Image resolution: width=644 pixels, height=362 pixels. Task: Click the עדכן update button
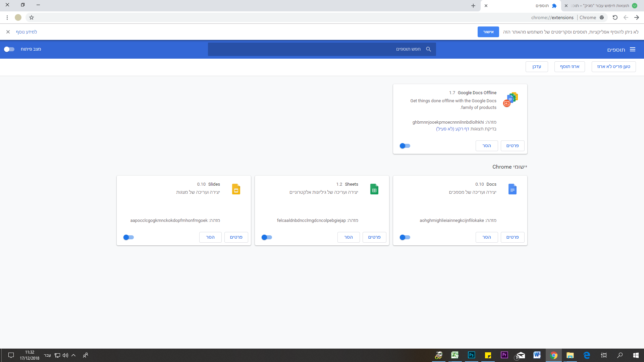(x=537, y=67)
